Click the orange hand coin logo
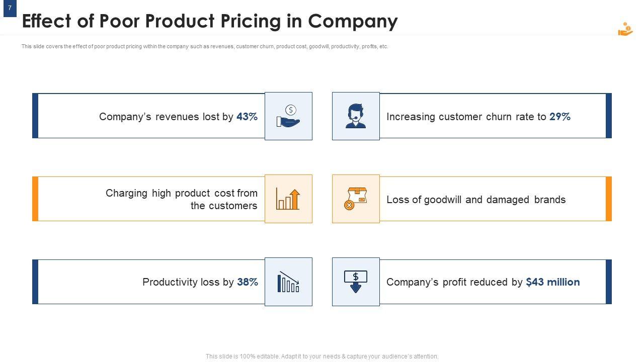Image resolution: width=644 pixels, height=362 pixels. pyautogui.click(x=625, y=29)
